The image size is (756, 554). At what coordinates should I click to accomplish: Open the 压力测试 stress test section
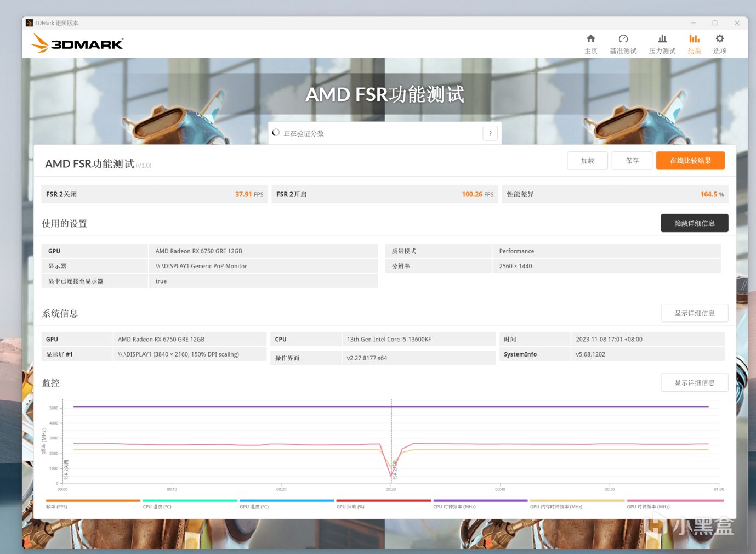(662, 44)
